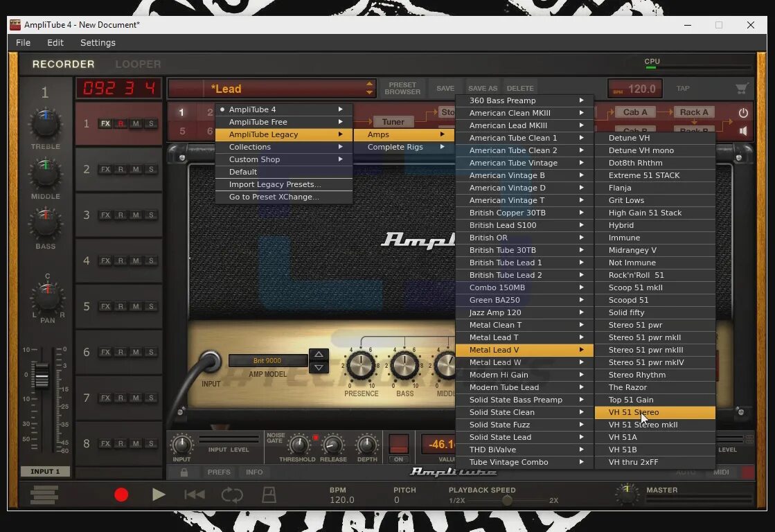
Task: Turn the PRESENCE knob on the amp
Action: [361, 366]
